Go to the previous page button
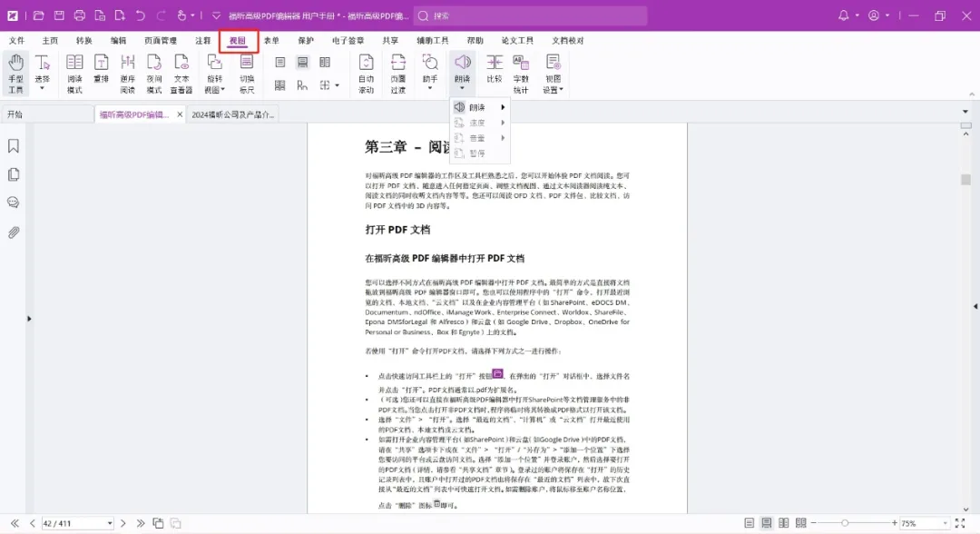 click(x=32, y=523)
